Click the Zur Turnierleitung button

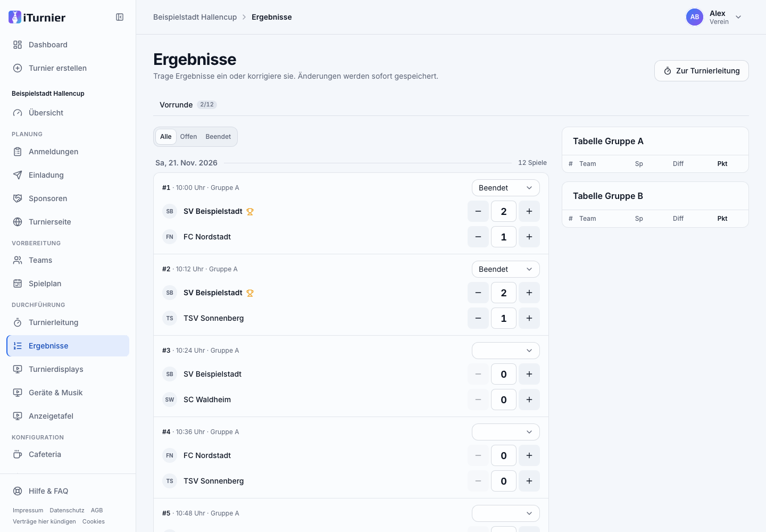pos(702,71)
